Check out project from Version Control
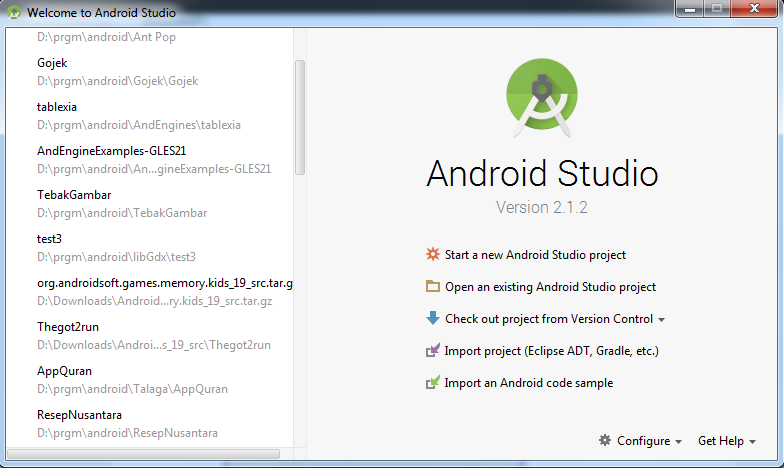This screenshot has height=468, width=784. pos(548,319)
